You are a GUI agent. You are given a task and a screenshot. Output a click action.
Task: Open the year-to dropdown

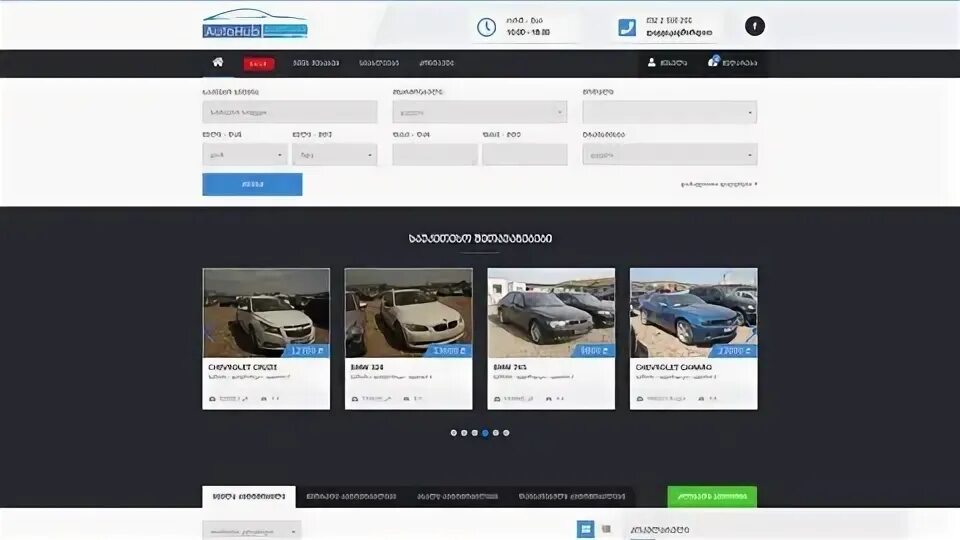pyautogui.click(x=334, y=155)
